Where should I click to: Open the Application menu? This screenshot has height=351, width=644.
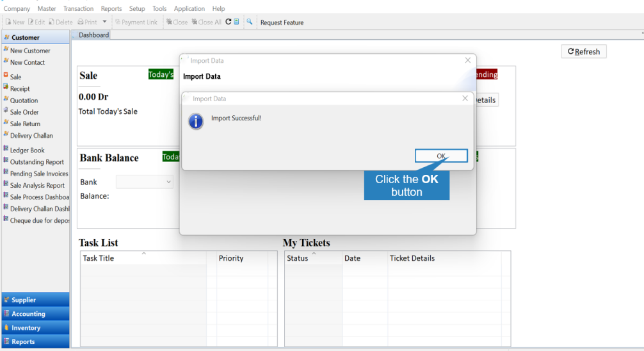[x=189, y=8]
